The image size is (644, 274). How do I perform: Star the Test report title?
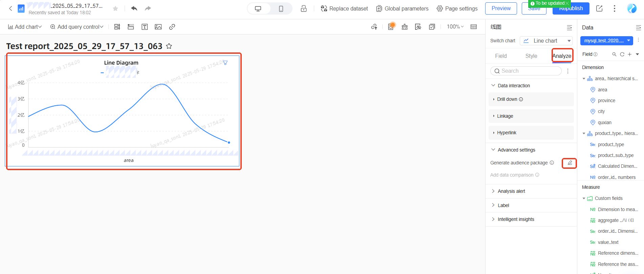point(169,46)
